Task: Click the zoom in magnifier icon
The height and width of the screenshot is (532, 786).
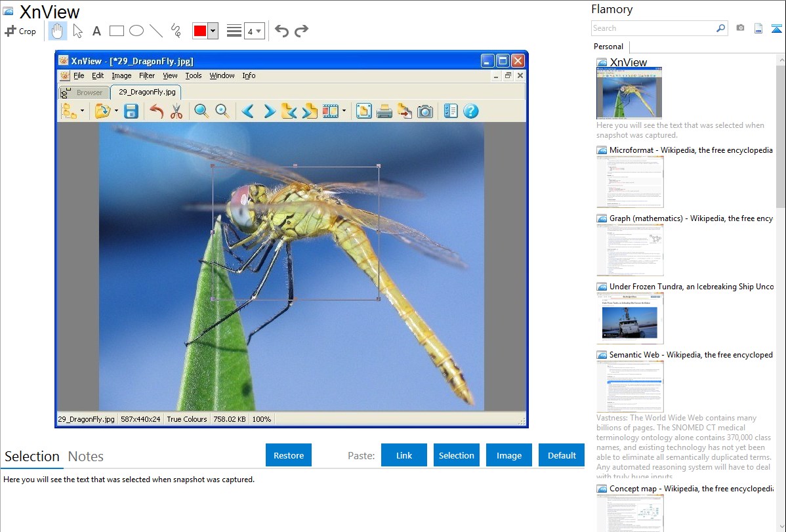Action: (x=201, y=111)
